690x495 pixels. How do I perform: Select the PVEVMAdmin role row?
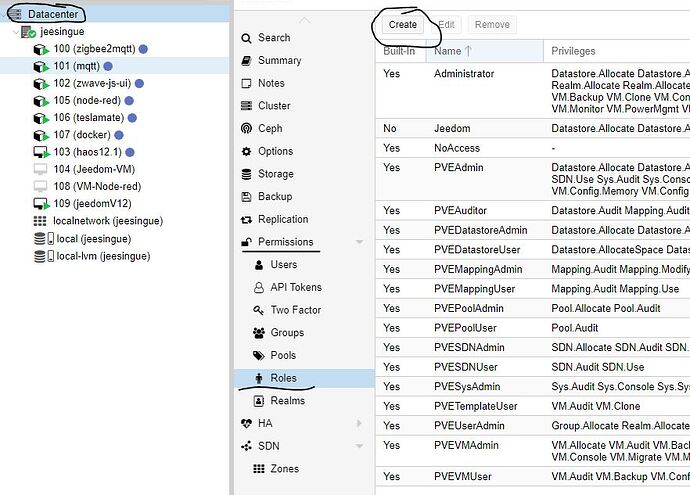[x=533, y=451]
